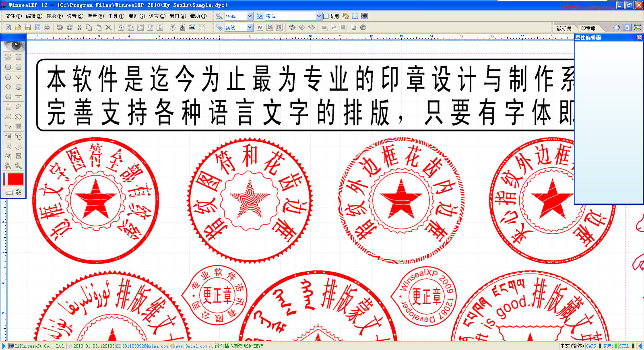Paste from the clipboard icon
The width and height of the screenshot is (644, 350).
coord(99,27)
